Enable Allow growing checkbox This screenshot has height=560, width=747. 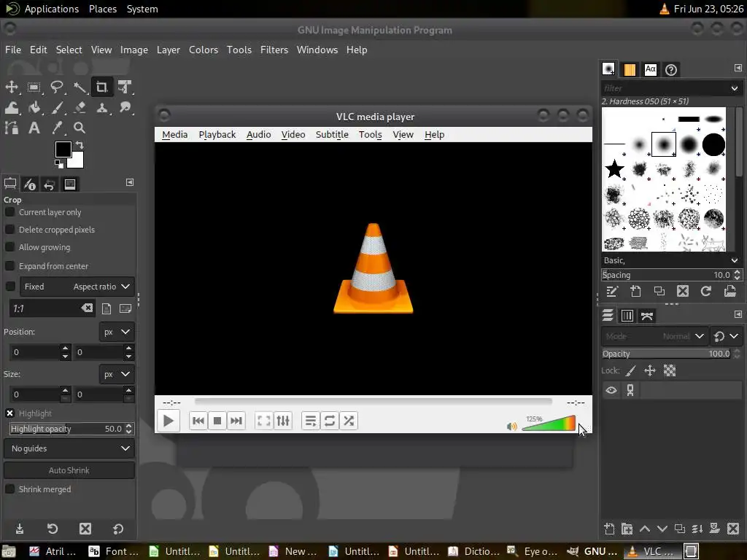[x=9, y=247]
